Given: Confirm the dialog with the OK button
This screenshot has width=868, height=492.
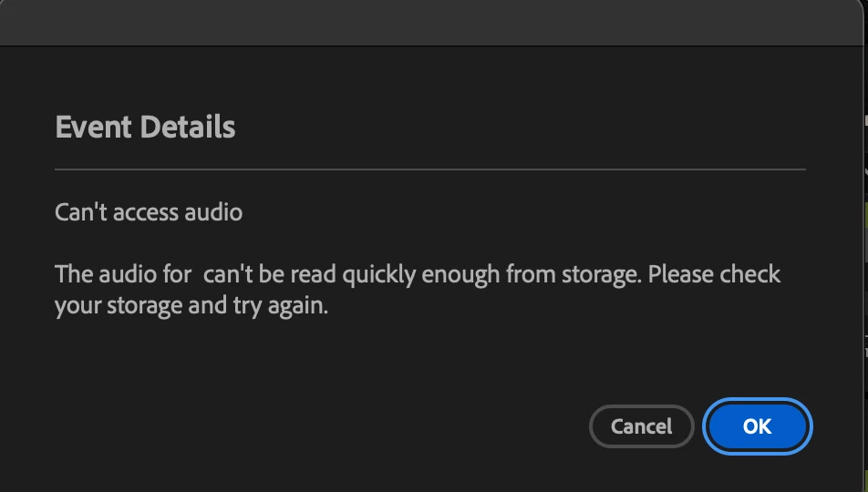Looking at the screenshot, I should click(x=758, y=426).
